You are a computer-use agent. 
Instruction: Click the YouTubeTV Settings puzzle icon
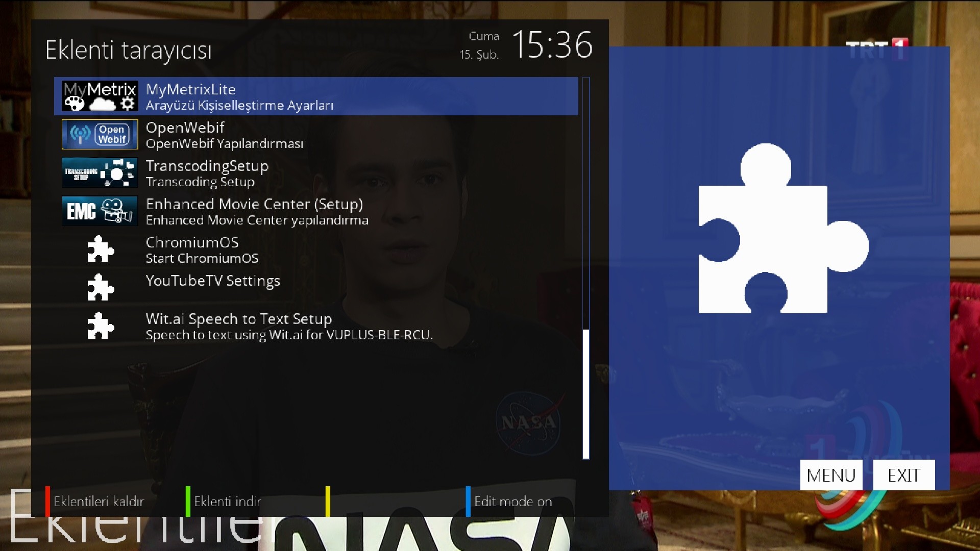pos(100,288)
